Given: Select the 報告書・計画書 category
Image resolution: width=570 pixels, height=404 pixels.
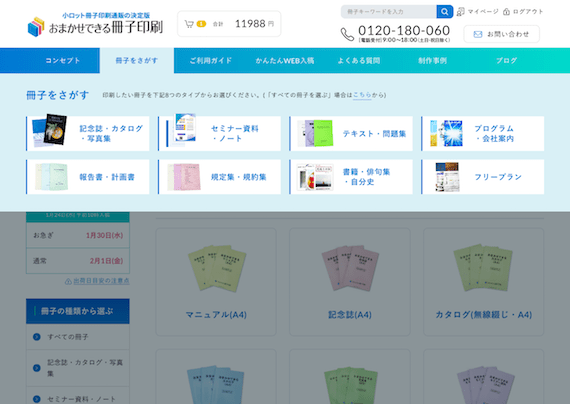Looking at the screenshot, I should [x=88, y=177].
